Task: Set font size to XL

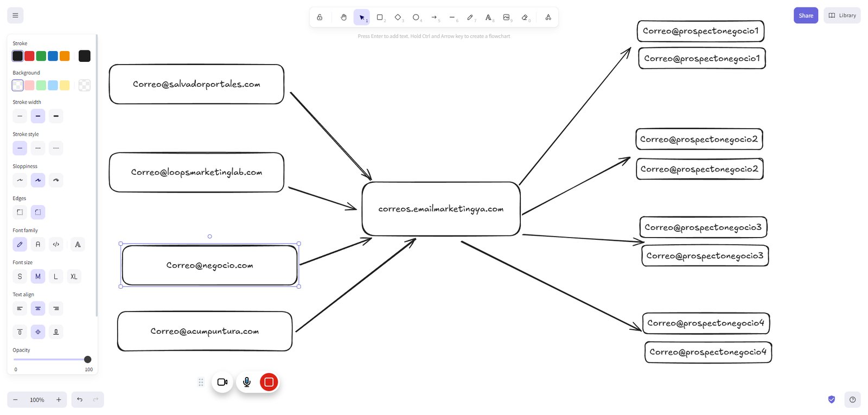Action: coord(74,277)
